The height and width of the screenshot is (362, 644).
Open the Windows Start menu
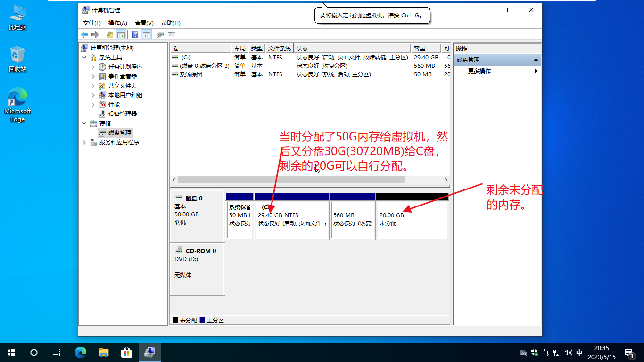point(11,352)
